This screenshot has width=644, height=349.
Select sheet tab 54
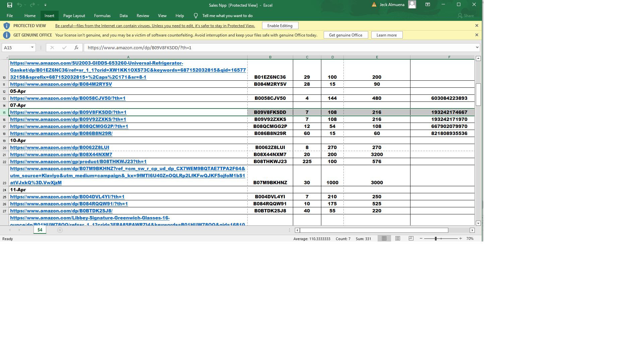click(x=40, y=230)
